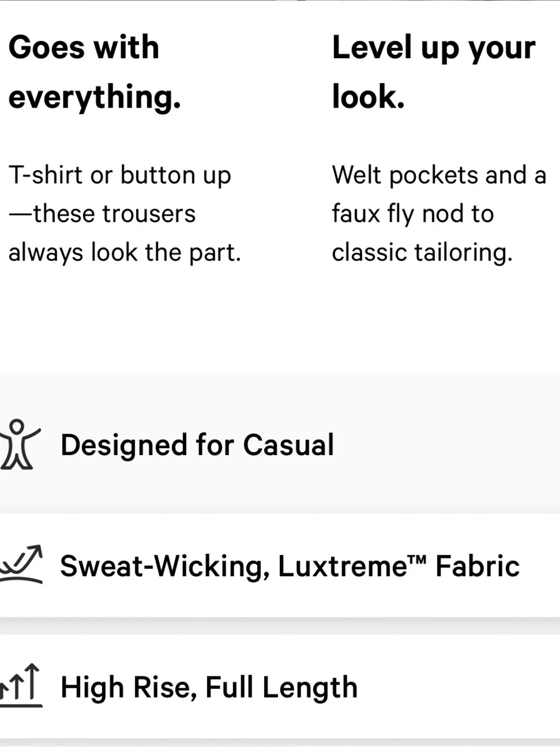Expand the Designed for Casual row

click(x=280, y=444)
